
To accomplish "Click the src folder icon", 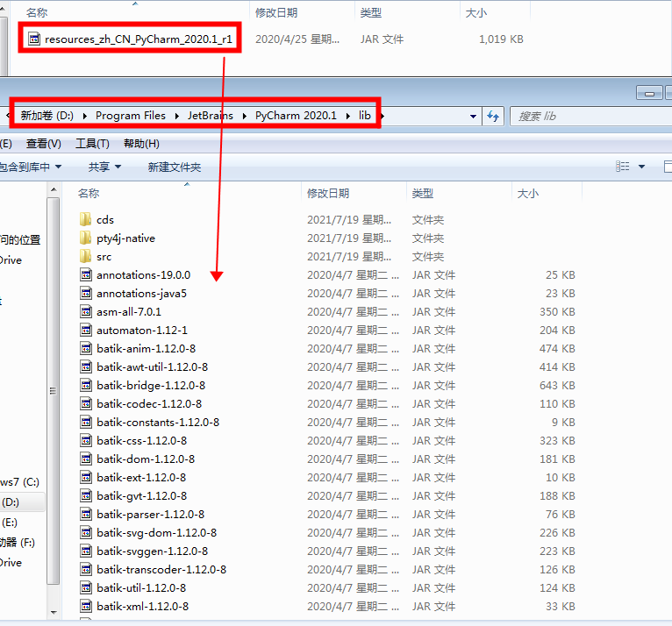I will coord(85,256).
